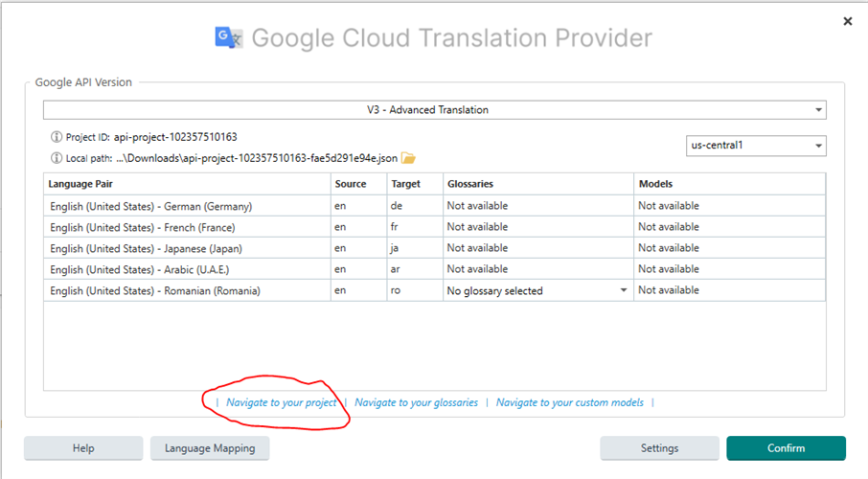This screenshot has height=479, width=868.
Task: Select the English - German (Germany) row
Action: pyautogui.click(x=435, y=206)
